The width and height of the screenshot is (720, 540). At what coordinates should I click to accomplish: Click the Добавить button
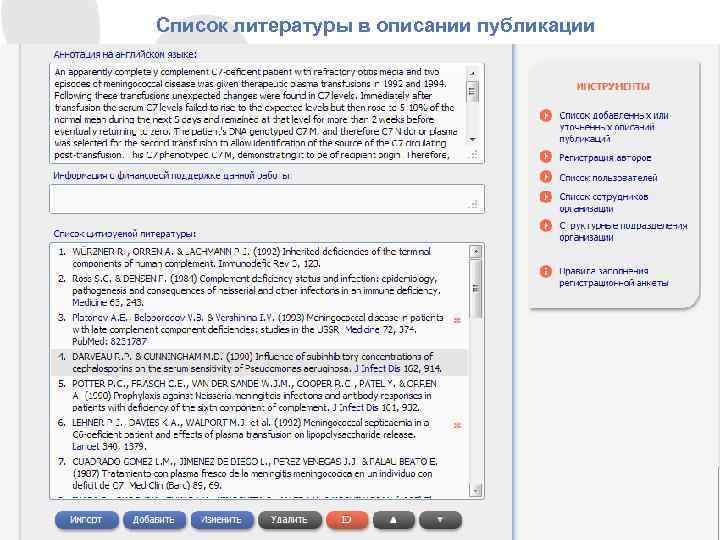154,520
